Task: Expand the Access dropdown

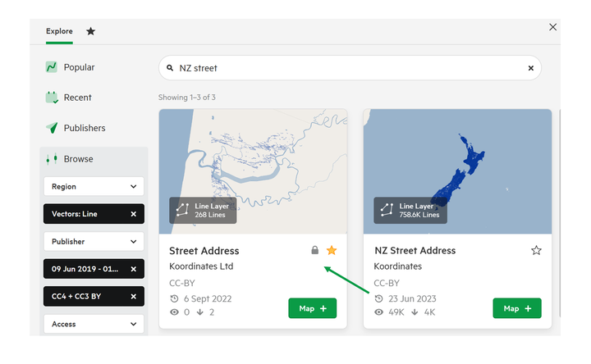Action: (94, 324)
